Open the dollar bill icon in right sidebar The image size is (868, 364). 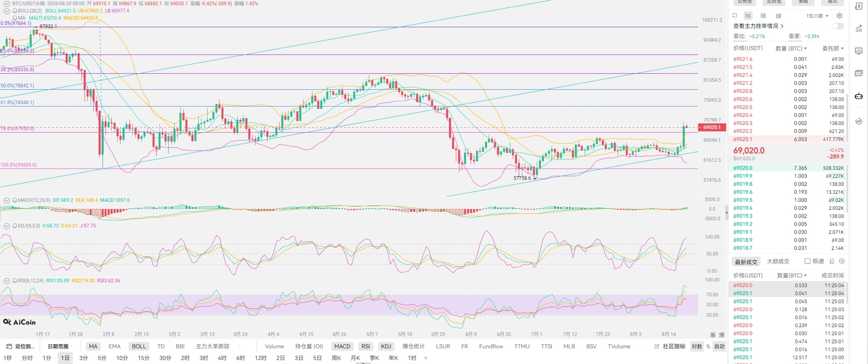point(859,6)
